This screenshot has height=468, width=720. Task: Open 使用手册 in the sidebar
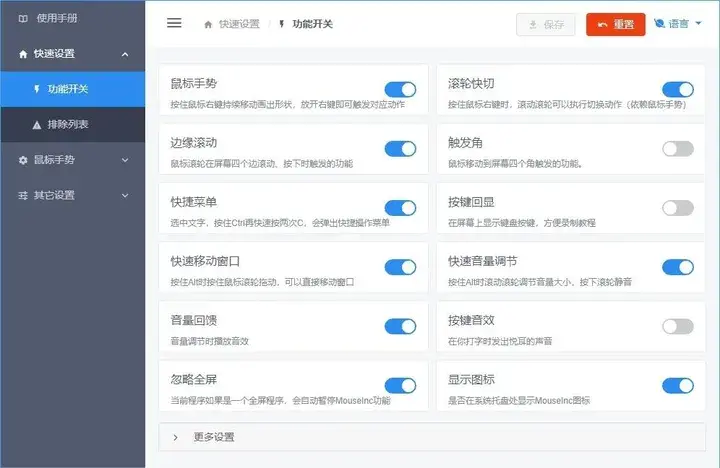73,18
